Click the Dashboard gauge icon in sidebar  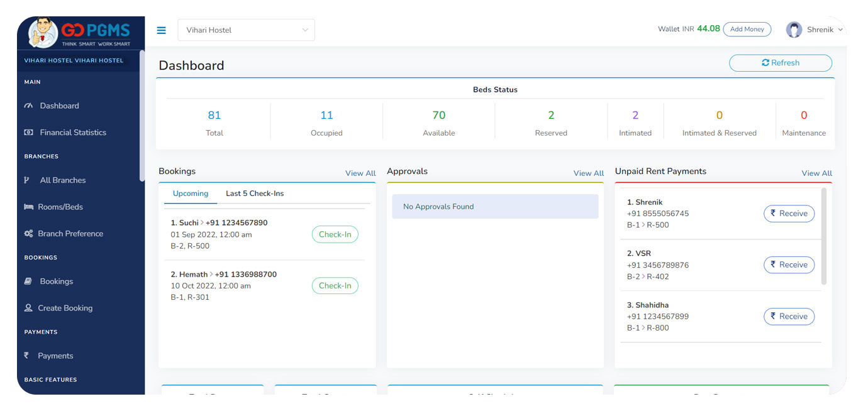tap(28, 106)
